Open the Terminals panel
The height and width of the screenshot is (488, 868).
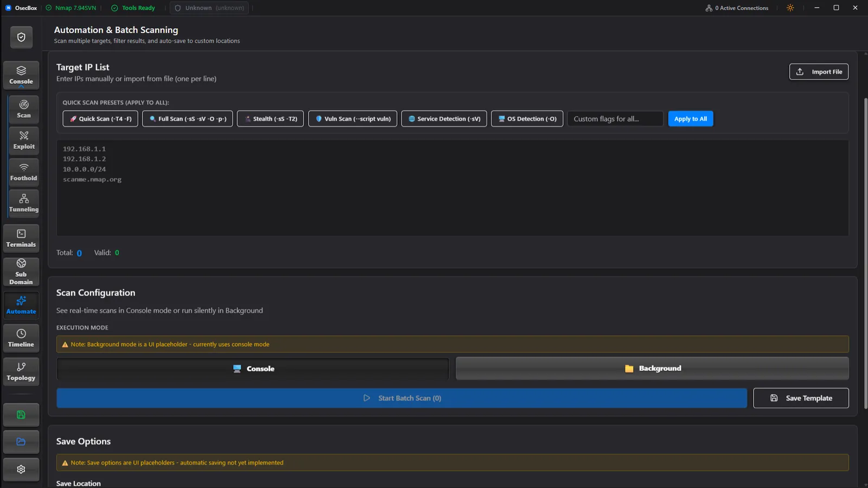point(21,238)
